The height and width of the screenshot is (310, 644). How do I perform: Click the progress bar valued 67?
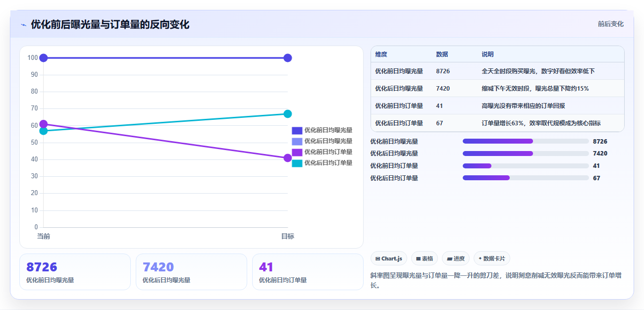click(x=526, y=178)
